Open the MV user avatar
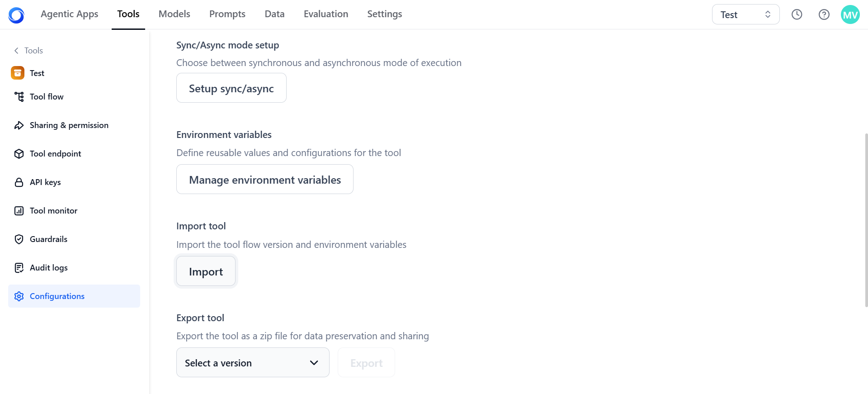Viewport: 868px width, 394px height. click(850, 14)
